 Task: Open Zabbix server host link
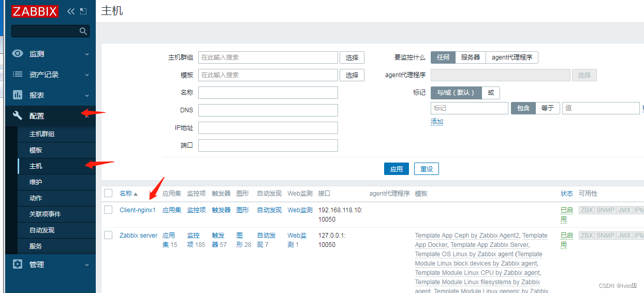[139, 236]
